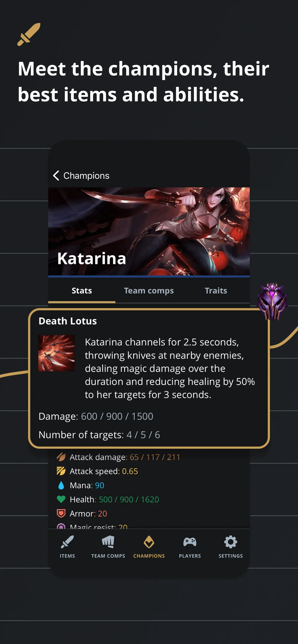
Task: Click the Attack damage stat icon
Action: click(61, 457)
